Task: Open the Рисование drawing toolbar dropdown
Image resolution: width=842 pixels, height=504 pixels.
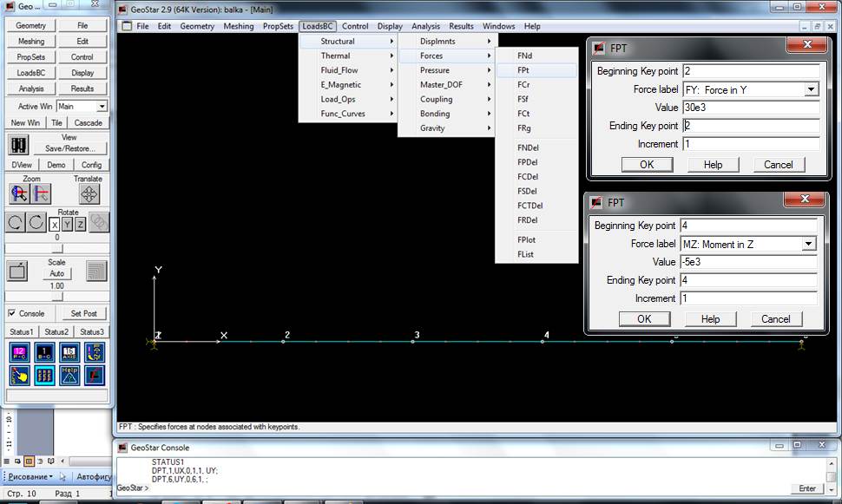Action: 30,476
